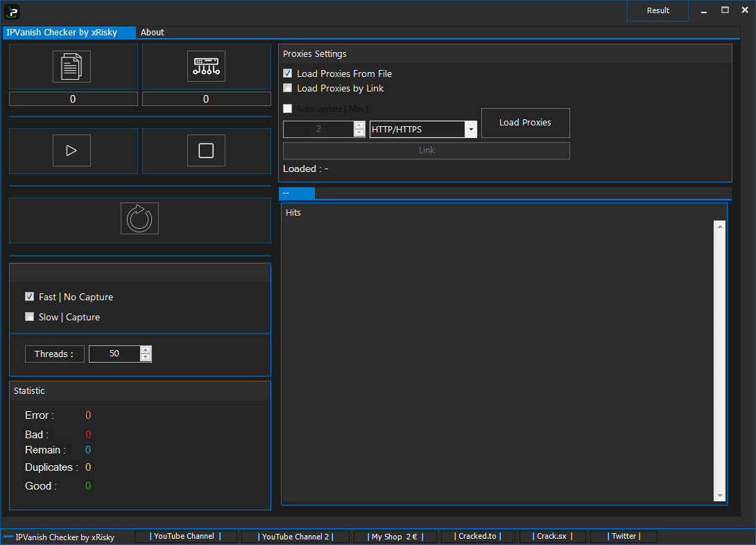This screenshot has height=545, width=756.
Task: Increase Threads value with up arrow
Action: [x=146, y=350]
